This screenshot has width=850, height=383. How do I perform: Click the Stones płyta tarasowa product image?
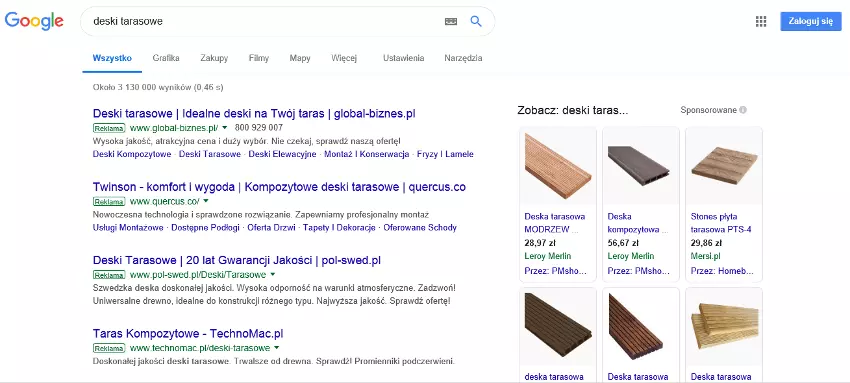click(724, 166)
